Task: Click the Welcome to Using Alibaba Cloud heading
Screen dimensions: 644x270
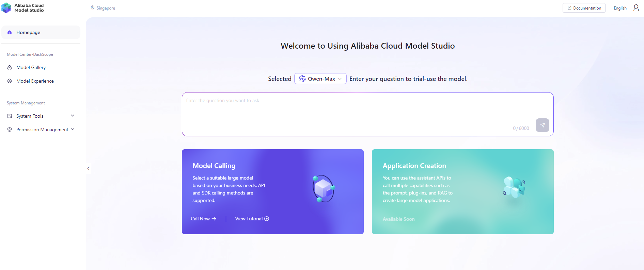Action: (x=368, y=46)
